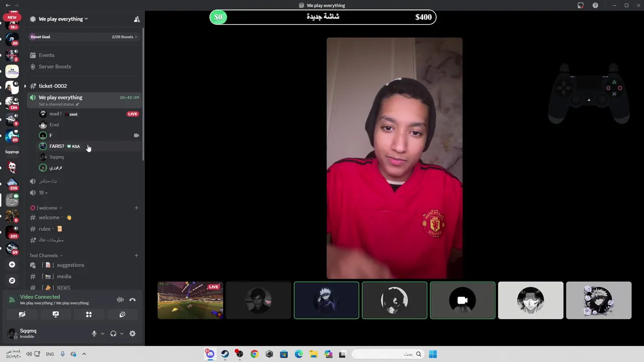The height and width of the screenshot is (362, 644).
Task: Open the welcome text channel
Action: 84,218
